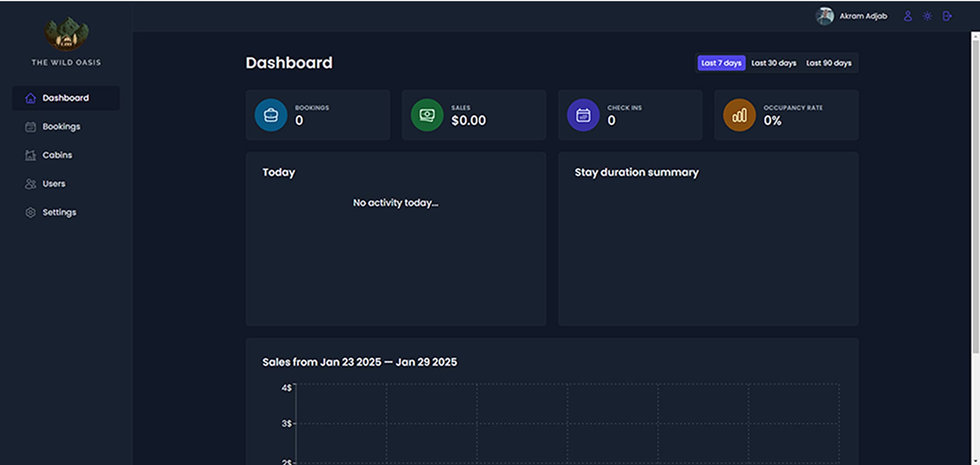Open the user account icon in header
This screenshot has width=980, height=465.
point(908,16)
